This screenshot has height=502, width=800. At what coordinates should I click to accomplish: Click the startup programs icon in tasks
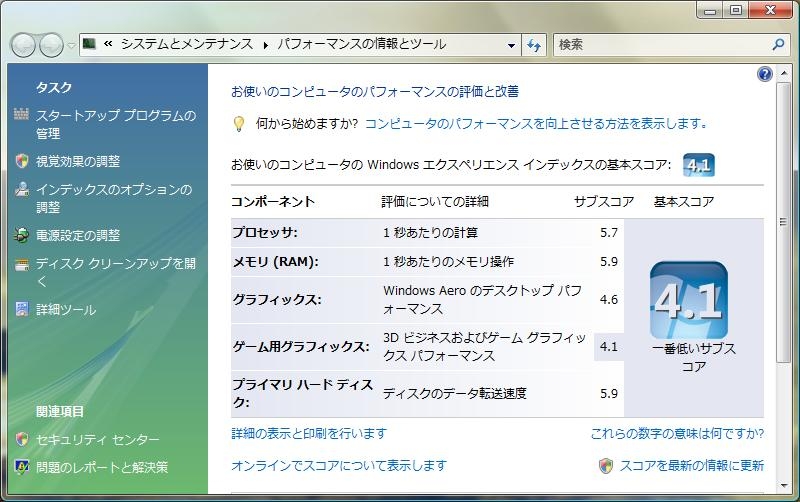(21, 114)
